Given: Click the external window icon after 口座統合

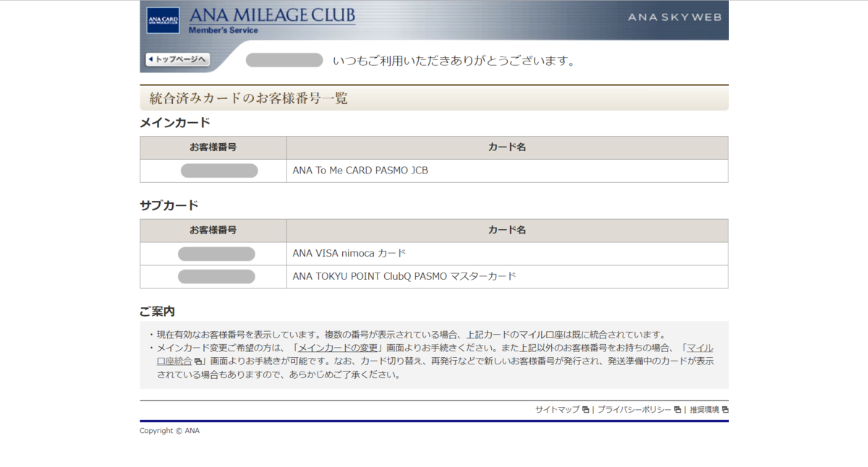Looking at the screenshot, I should point(197,361).
